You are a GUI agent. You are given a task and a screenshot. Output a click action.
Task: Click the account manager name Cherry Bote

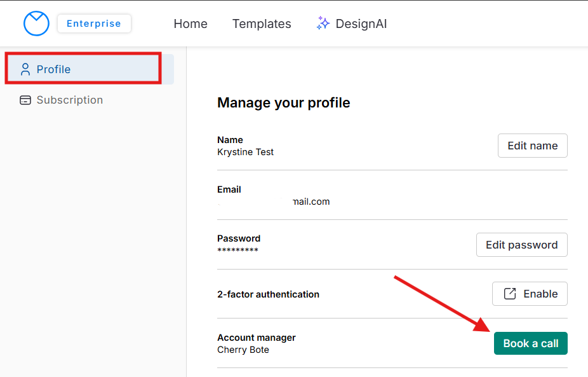pyautogui.click(x=243, y=350)
